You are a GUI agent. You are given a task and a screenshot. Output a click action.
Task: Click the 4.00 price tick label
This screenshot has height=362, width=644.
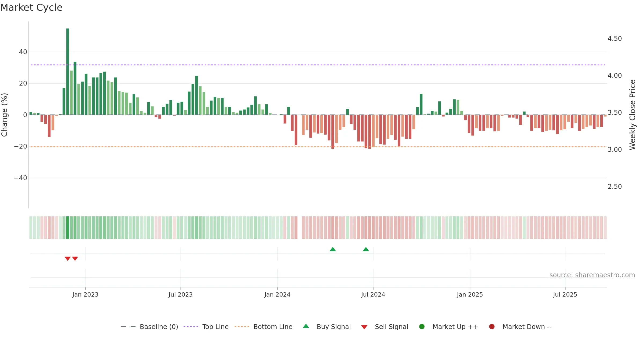click(x=615, y=76)
